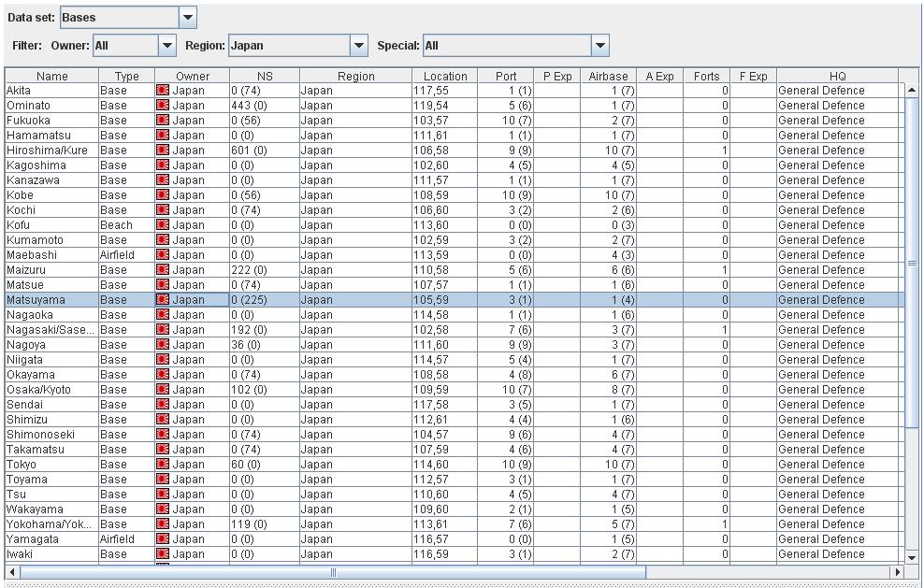Click the Japan flag icon in the Kofu row

tap(163, 225)
